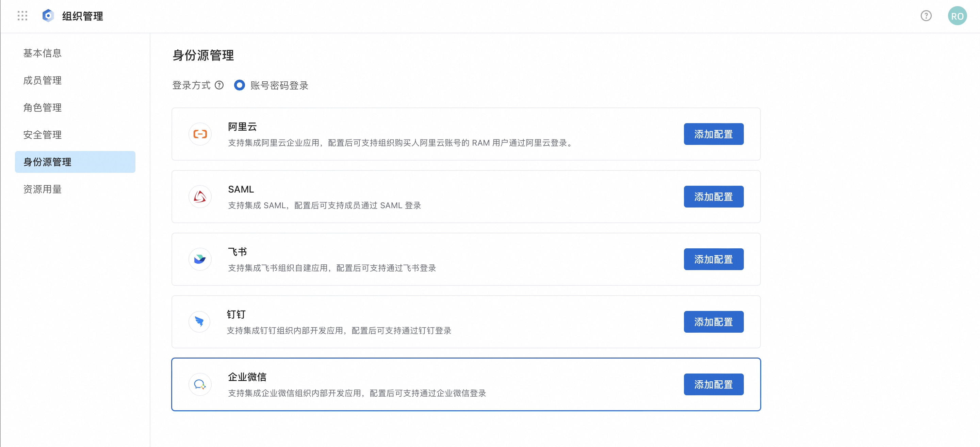Add configuration for 阿里云
This screenshot has width=980, height=447.
[x=713, y=134]
